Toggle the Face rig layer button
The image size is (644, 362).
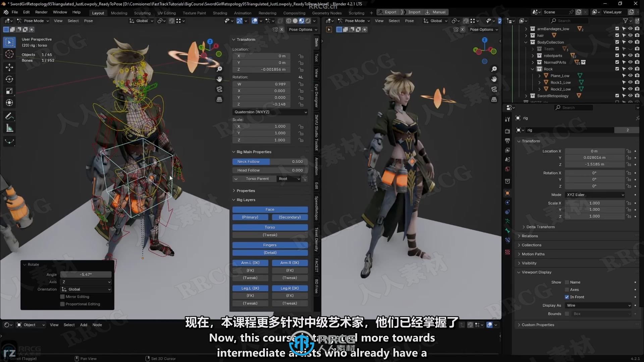[270, 209]
